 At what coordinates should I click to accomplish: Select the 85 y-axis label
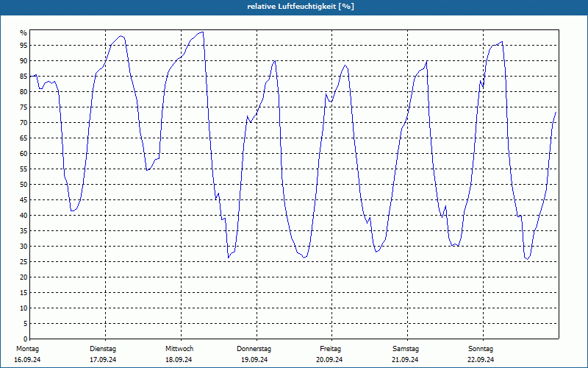coord(24,77)
